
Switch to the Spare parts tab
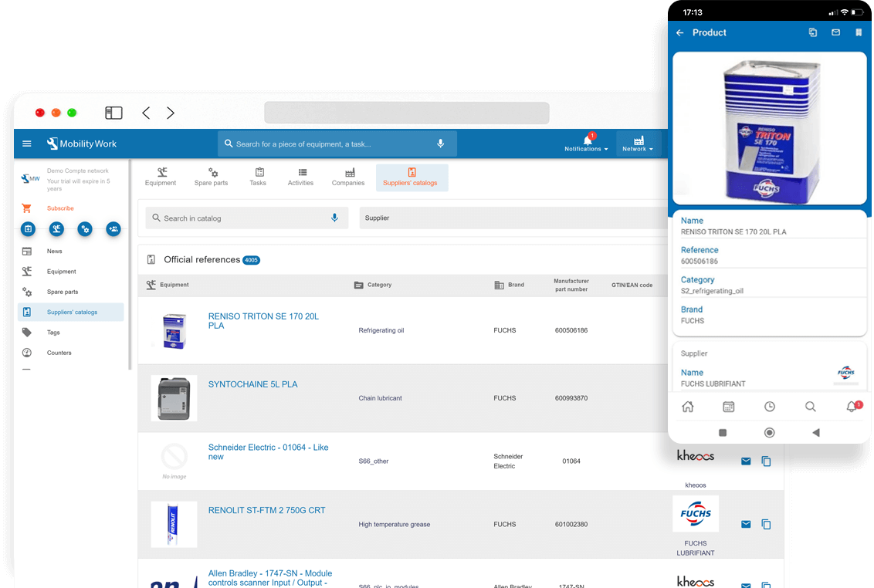coord(212,177)
